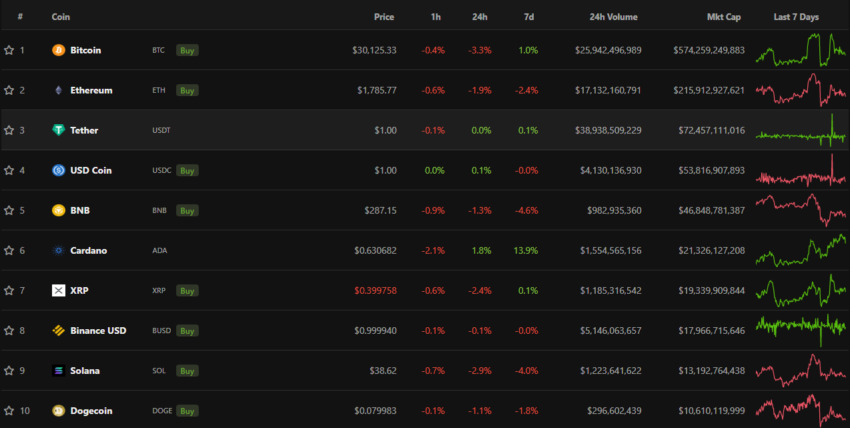
Task: Open Solana's 7-day sparkline chart
Action: tap(801, 371)
